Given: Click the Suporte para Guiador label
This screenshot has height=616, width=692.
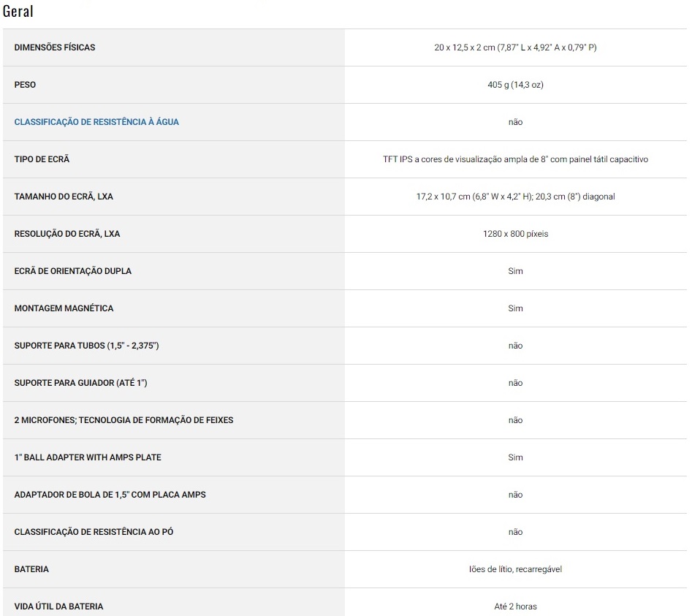Looking at the screenshot, I should (81, 383).
